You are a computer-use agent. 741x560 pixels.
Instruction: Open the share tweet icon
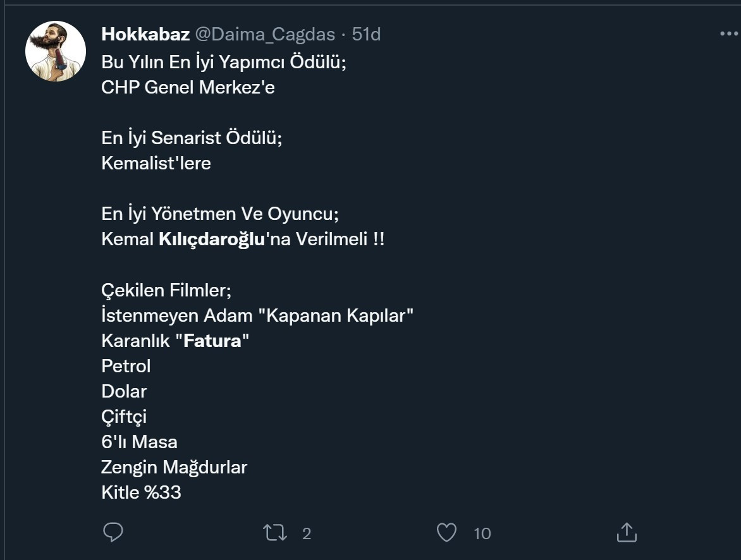click(x=626, y=533)
